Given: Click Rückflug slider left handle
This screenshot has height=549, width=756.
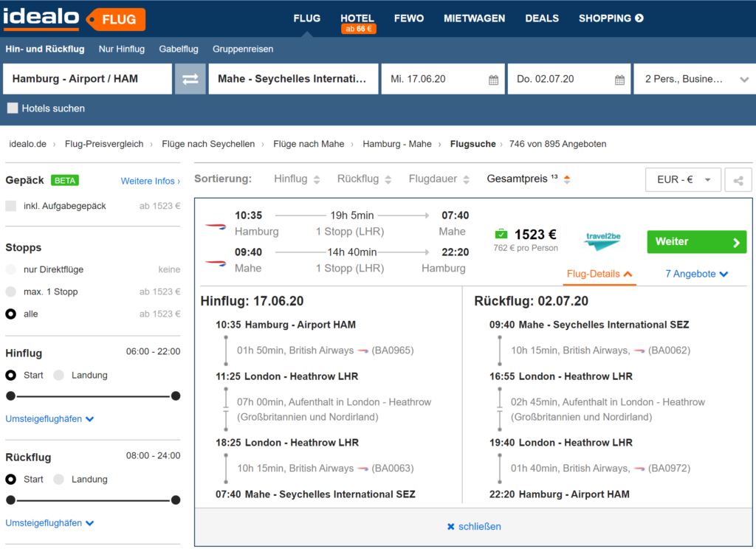Looking at the screenshot, I should click(10, 500).
